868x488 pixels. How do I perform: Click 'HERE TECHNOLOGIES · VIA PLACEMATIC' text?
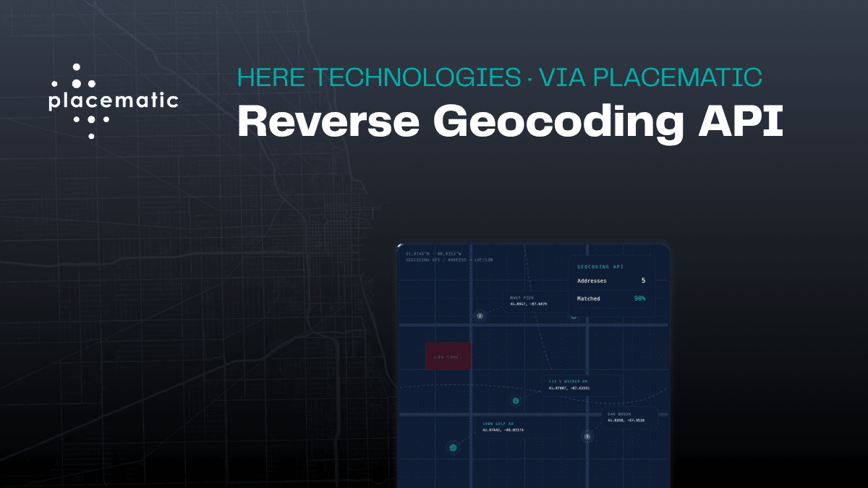500,77
